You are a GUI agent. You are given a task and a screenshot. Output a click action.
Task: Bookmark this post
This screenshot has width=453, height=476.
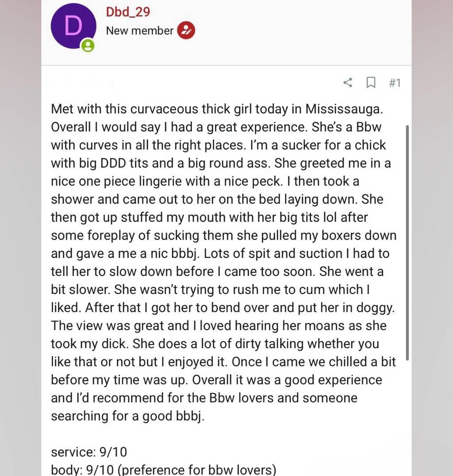[371, 82]
